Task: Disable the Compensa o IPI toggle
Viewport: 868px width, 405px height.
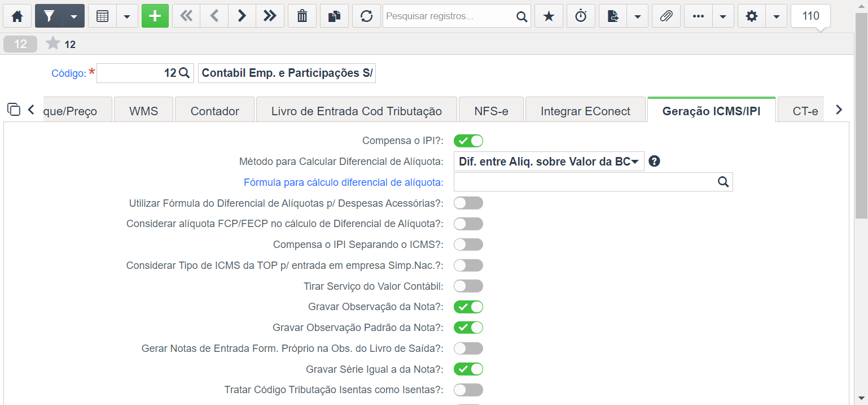Action: 468,141
